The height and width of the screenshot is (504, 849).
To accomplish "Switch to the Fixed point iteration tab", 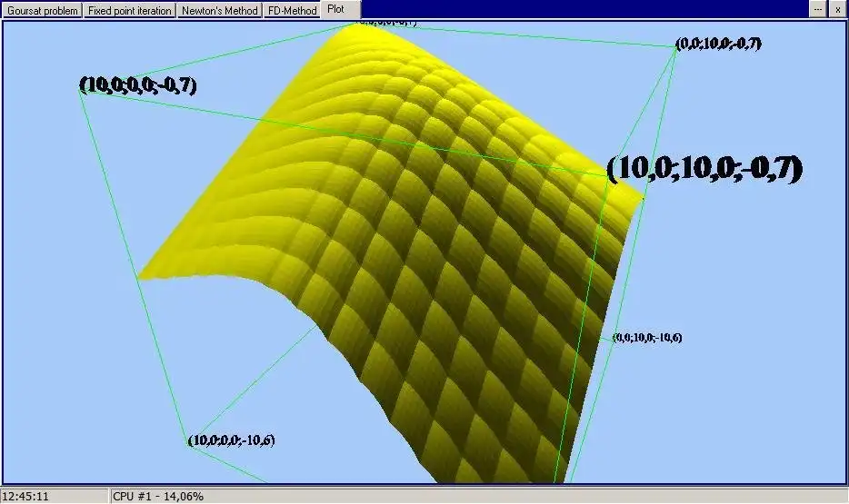I will click(129, 10).
